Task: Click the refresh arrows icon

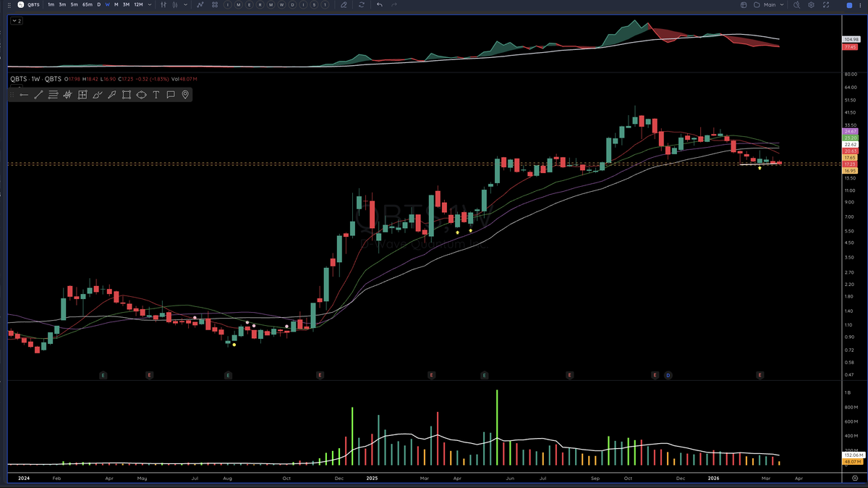Action: (361, 5)
